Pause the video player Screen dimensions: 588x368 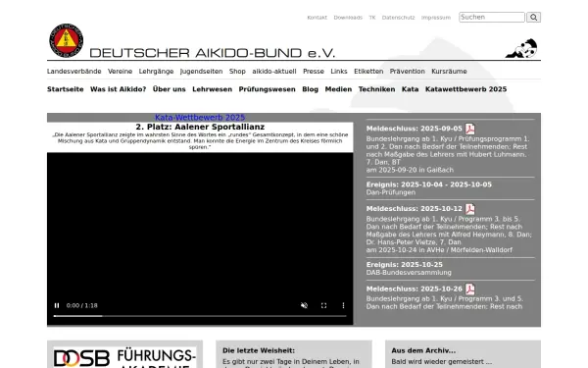coord(57,305)
